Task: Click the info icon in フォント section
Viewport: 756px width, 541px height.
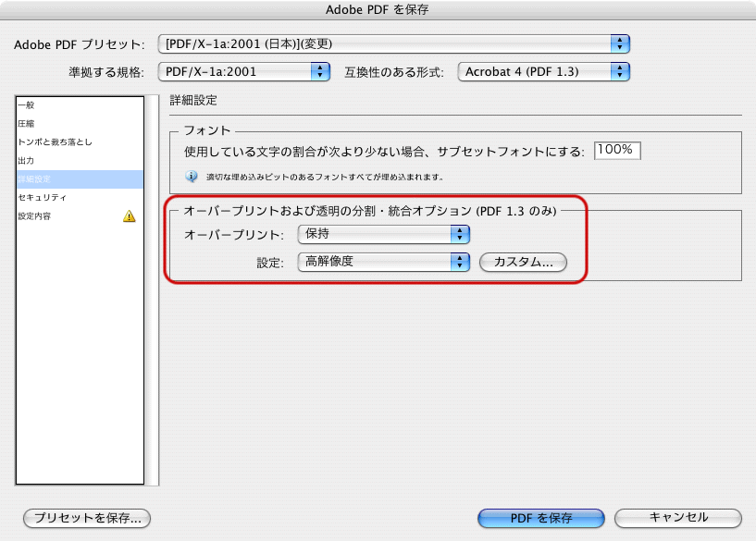Action: 192,177
